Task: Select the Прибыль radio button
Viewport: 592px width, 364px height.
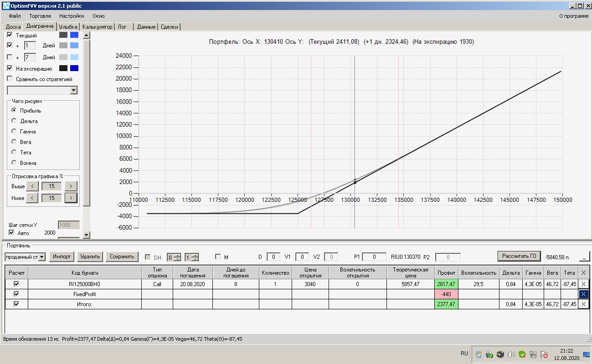Action: [x=14, y=110]
